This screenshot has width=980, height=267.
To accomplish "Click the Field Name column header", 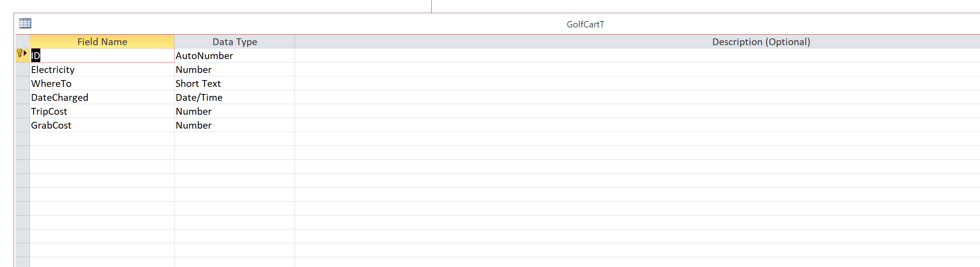I will click(102, 42).
